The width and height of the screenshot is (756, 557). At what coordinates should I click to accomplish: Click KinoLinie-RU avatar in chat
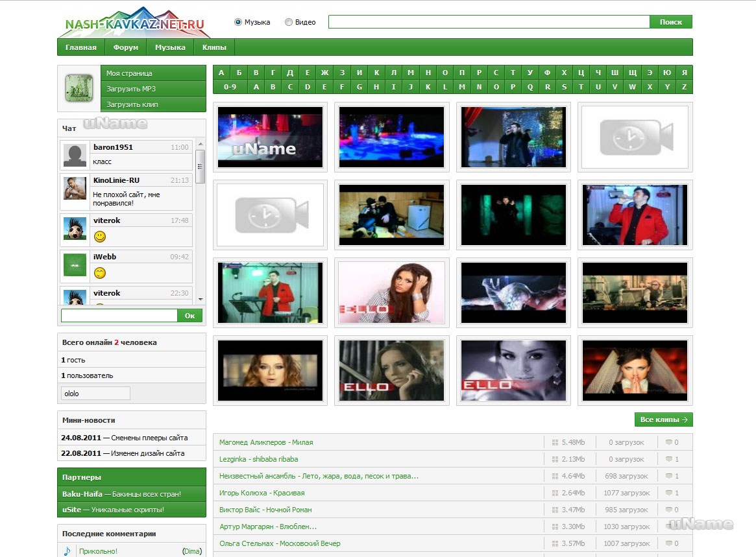[x=75, y=188]
